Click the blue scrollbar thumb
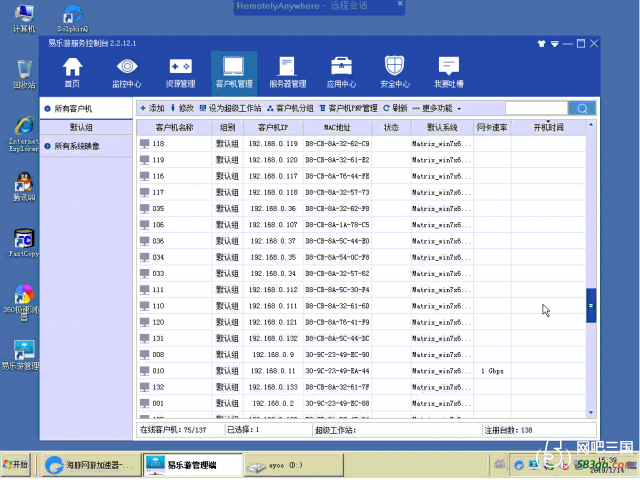 click(591, 306)
